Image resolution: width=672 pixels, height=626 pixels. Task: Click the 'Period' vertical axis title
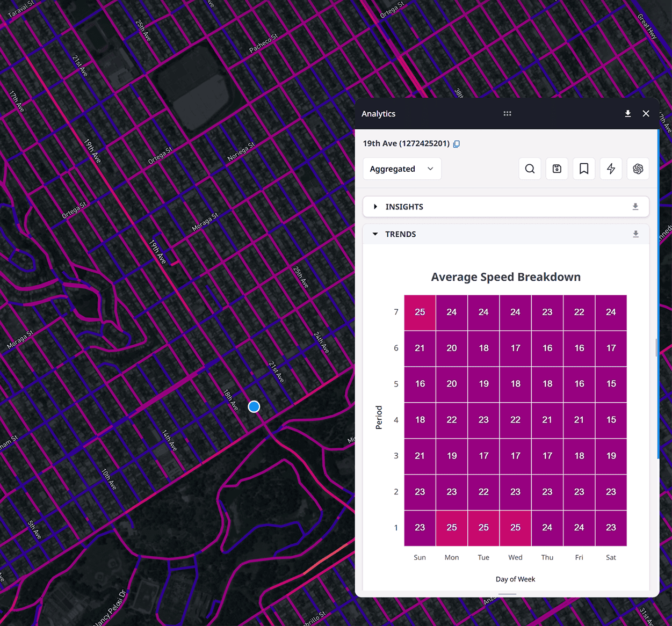379,417
